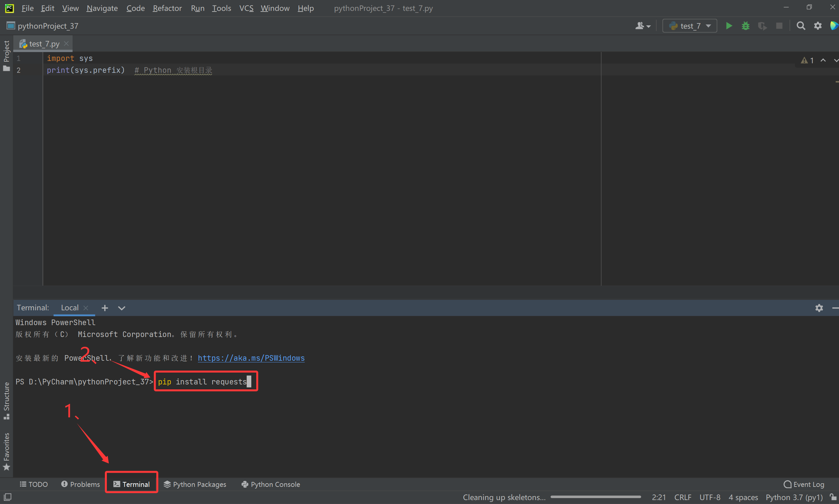Click the Cleaning up skeletons progress bar
The image size is (839, 504).
tap(595, 497)
